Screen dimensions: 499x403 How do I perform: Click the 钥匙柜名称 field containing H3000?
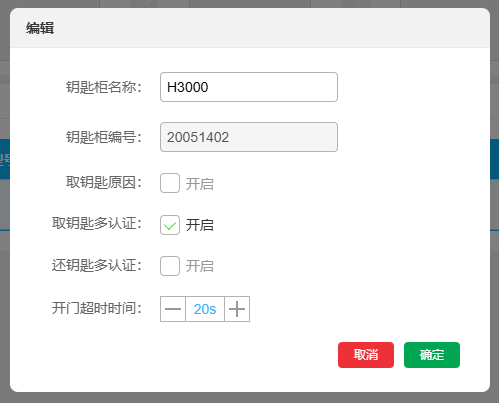249,87
